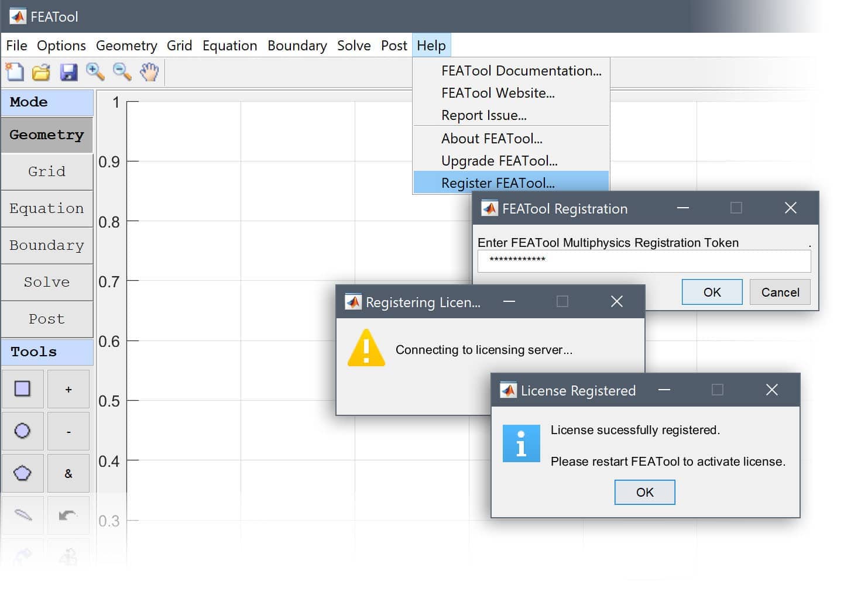868x609 pixels.
Task: Select the Zoom out magnifier icon
Action: tap(122, 71)
